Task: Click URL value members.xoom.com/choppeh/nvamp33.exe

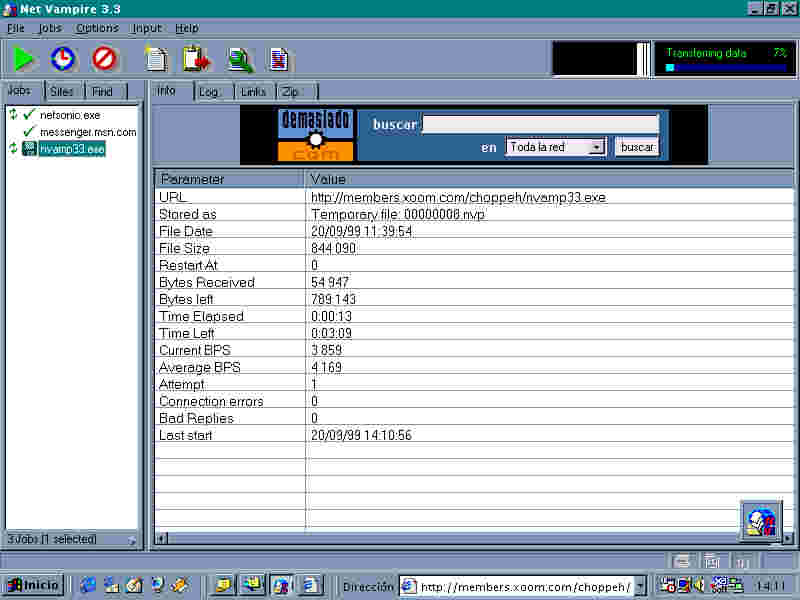Action: (458, 197)
